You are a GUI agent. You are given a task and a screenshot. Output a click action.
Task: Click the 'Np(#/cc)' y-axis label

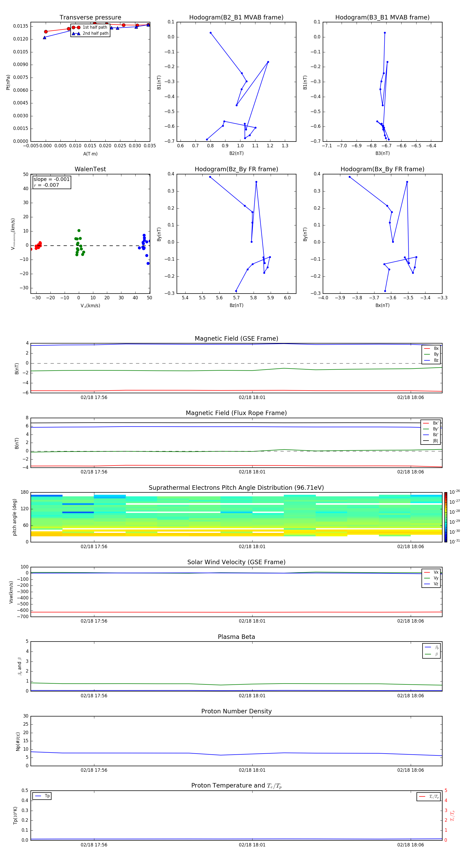click(x=18, y=741)
